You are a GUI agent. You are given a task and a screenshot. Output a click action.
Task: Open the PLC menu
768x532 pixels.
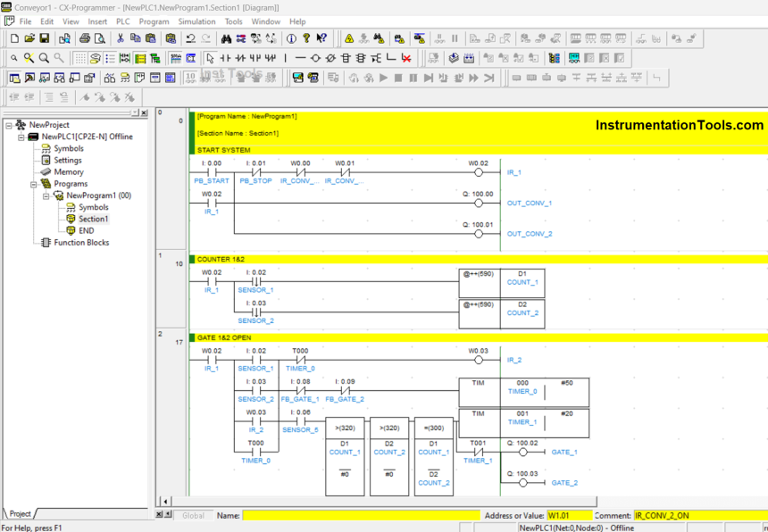[123, 21]
